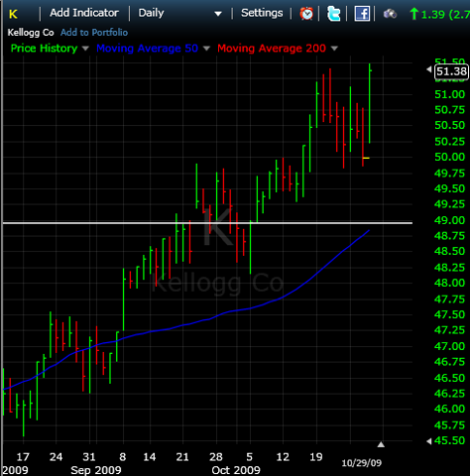Image resolution: width=470 pixels, height=476 pixels.
Task: Share chart via the Twitter bird icon
Action: coord(333,14)
